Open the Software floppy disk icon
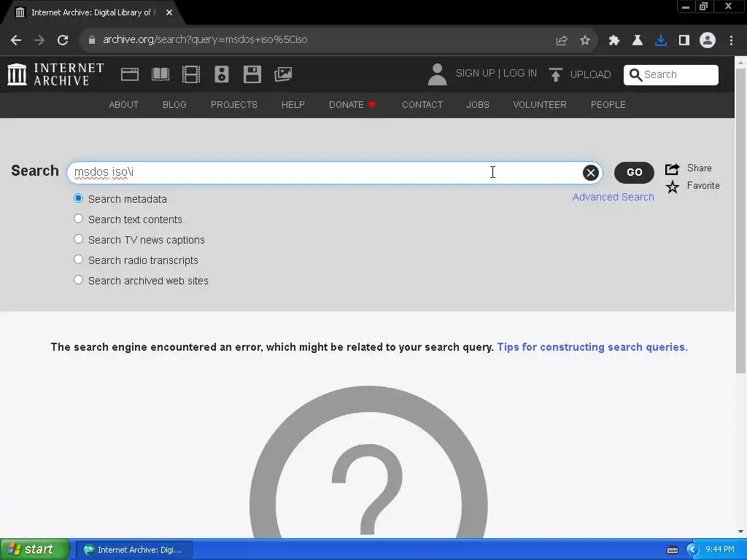The width and height of the screenshot is (747, 560). pos(252,74)
